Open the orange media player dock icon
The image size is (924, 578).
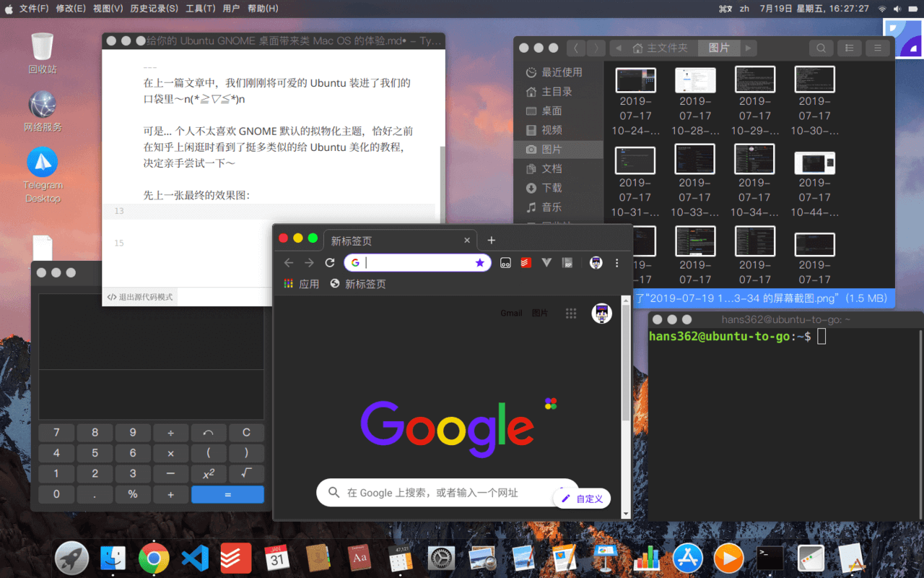pos(728,558)
